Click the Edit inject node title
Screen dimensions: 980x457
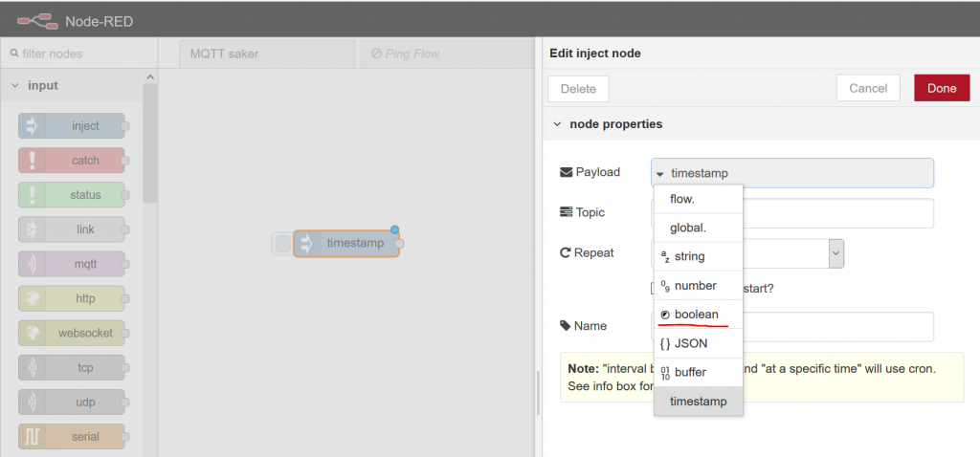coord(595,54)
